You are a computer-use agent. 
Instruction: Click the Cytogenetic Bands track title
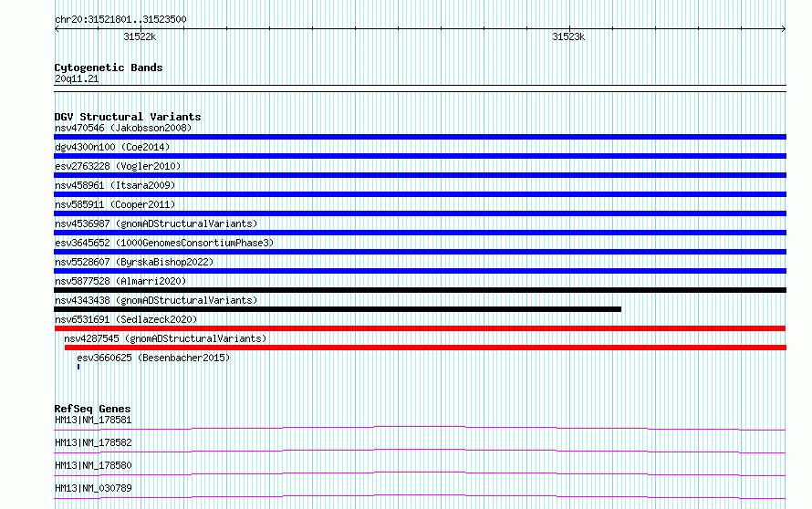[x=109, y=68]
